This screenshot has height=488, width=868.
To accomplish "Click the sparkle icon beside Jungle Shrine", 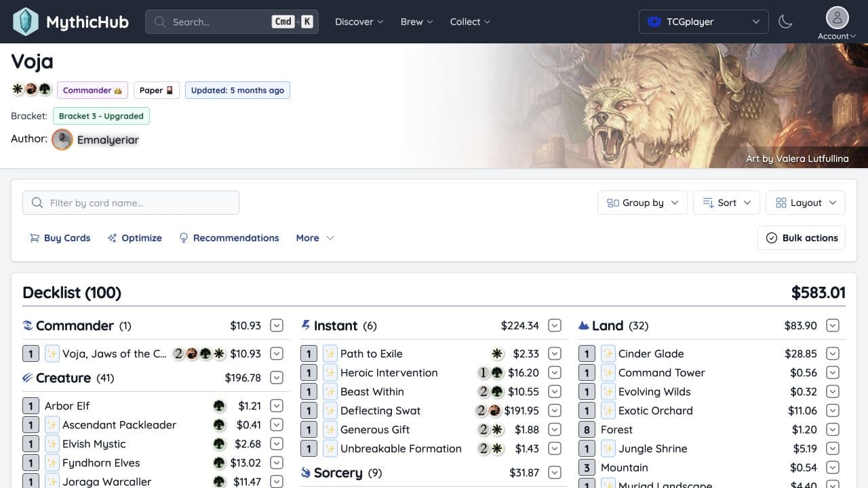I will point(608,449).
